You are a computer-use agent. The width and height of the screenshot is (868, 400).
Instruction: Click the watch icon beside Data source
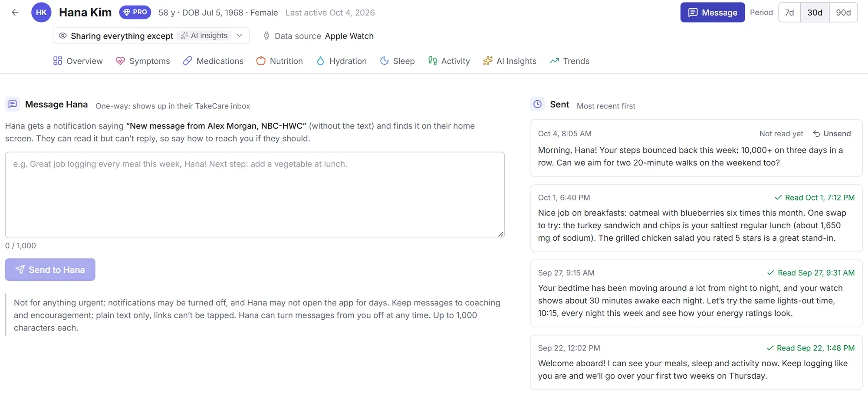[266, 36]
